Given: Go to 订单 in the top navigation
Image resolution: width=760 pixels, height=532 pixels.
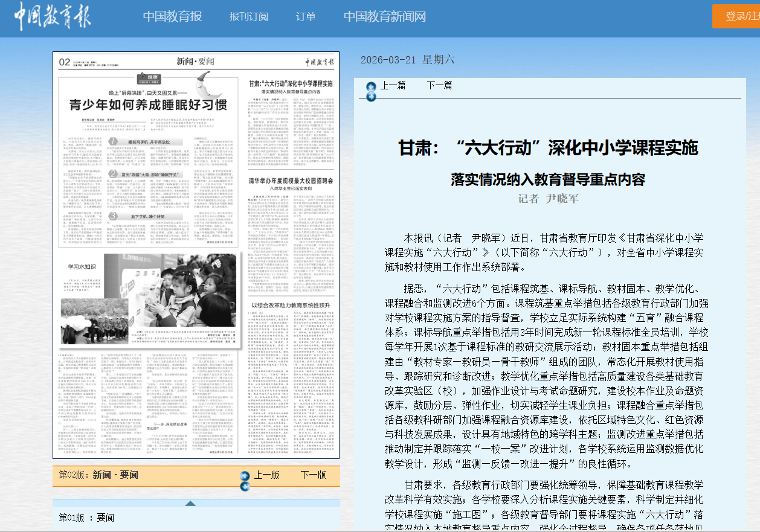Looking at the screenshot, I should [306, 17].
